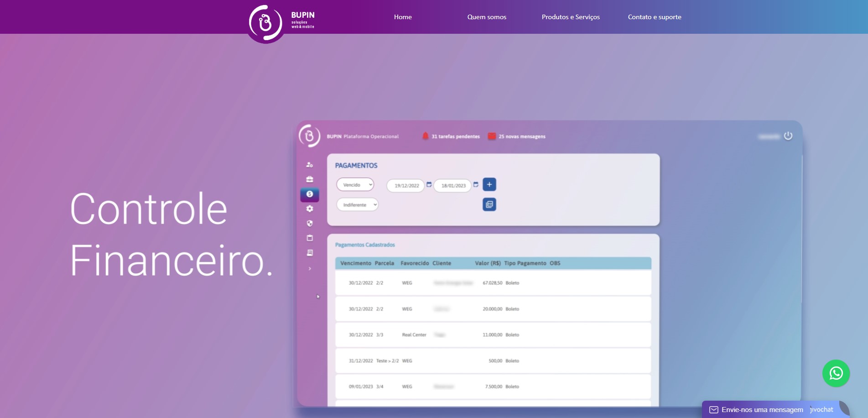Click the Cliente column header

[x=442, y=263]
